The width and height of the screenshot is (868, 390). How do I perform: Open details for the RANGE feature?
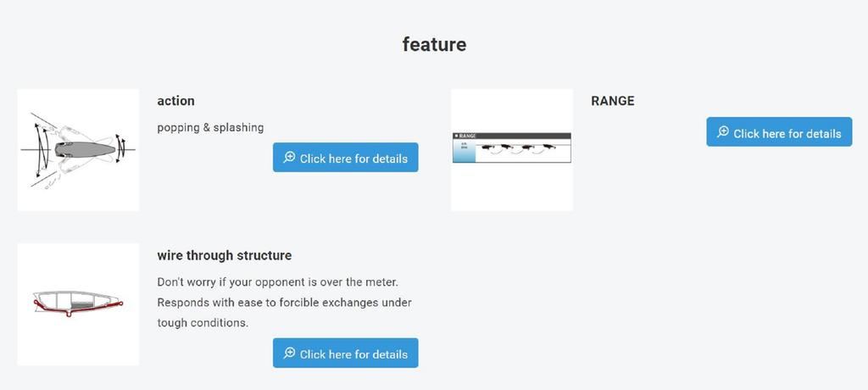[779, 132]
